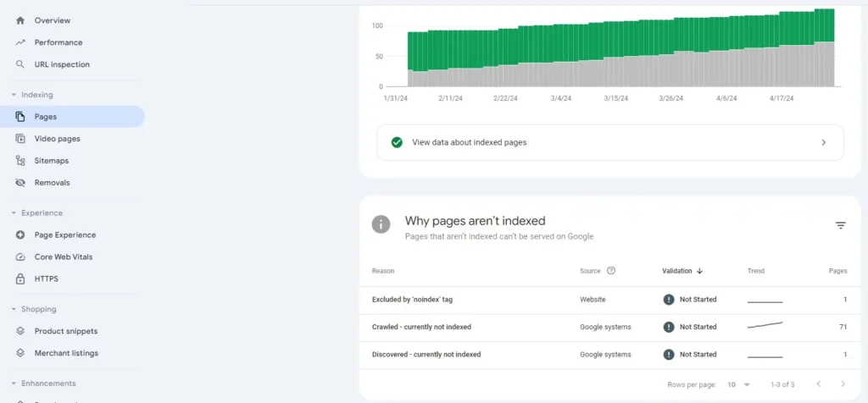Go to next page of results
The image size is (868, 403).
[843, 384]
